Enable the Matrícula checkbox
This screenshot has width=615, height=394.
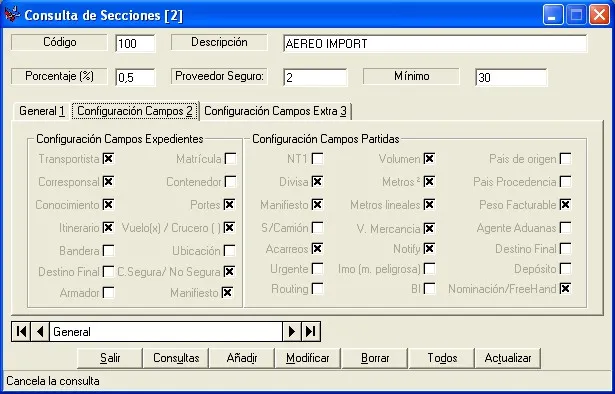coord(230,159)
